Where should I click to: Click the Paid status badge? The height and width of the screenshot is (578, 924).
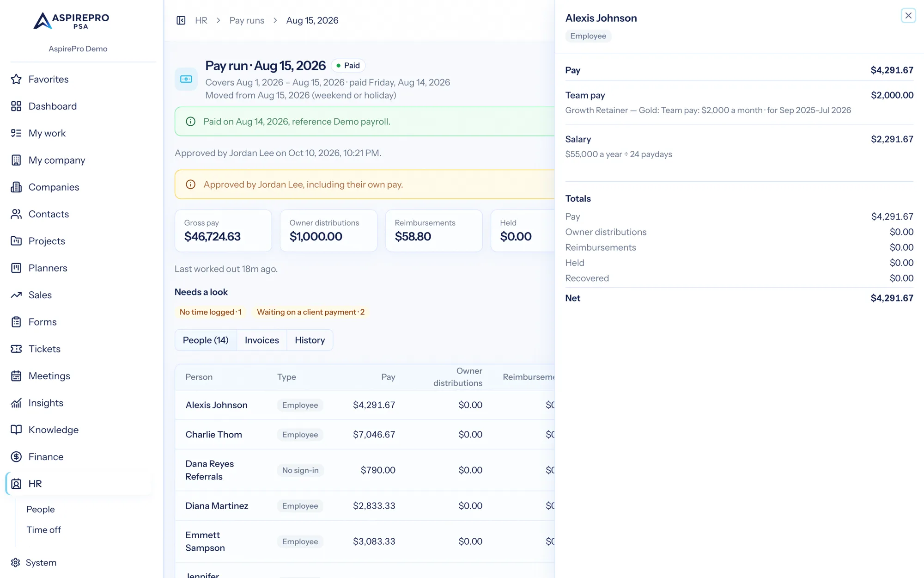click(348, 66)
